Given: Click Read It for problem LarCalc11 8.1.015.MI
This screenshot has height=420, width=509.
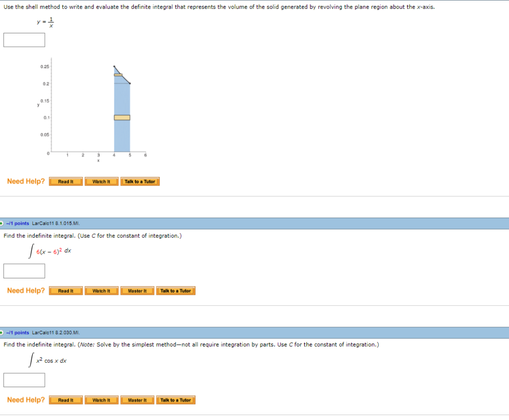Looking at the screenshot, I should click(x=65, y=291).
